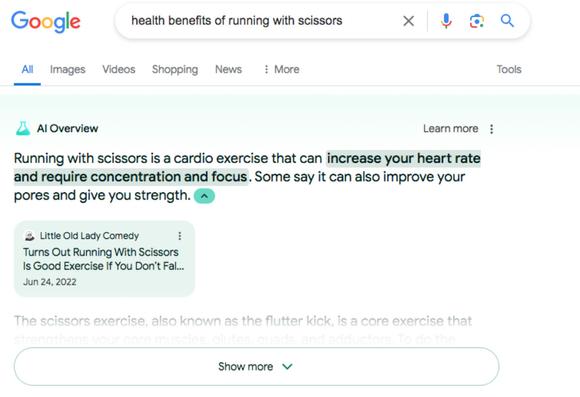The height and width of the screenshot is (397, 580).
Task: Open AI Overview three-dot options menu
Action: 491,129
